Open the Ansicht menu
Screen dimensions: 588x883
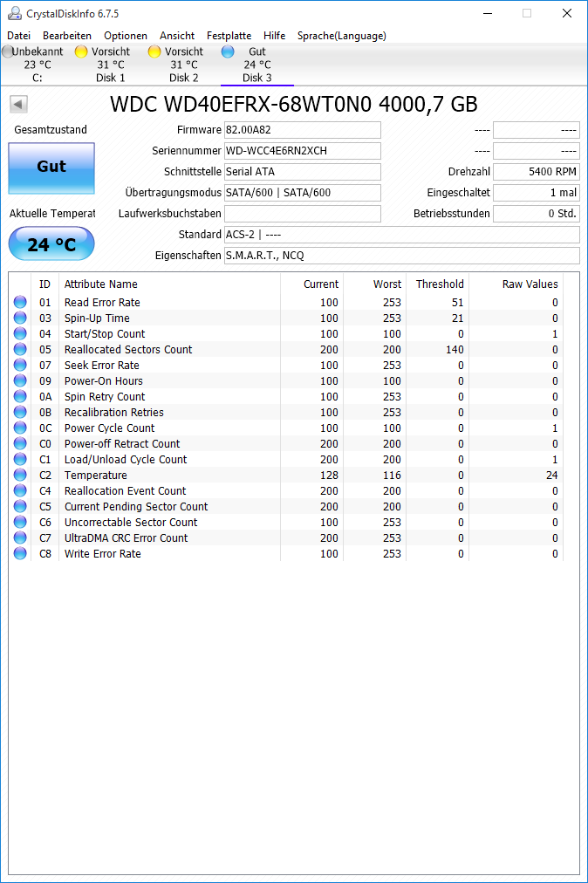(177, 36)
